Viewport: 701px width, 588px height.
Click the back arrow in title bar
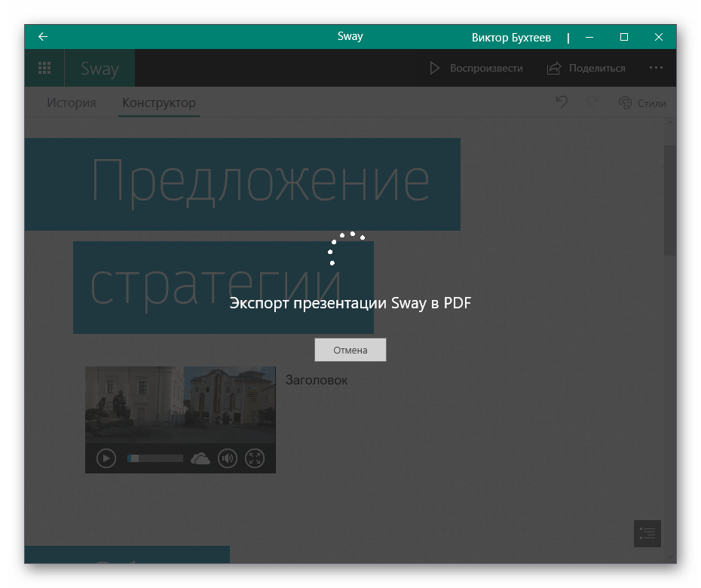coord(43,37)
